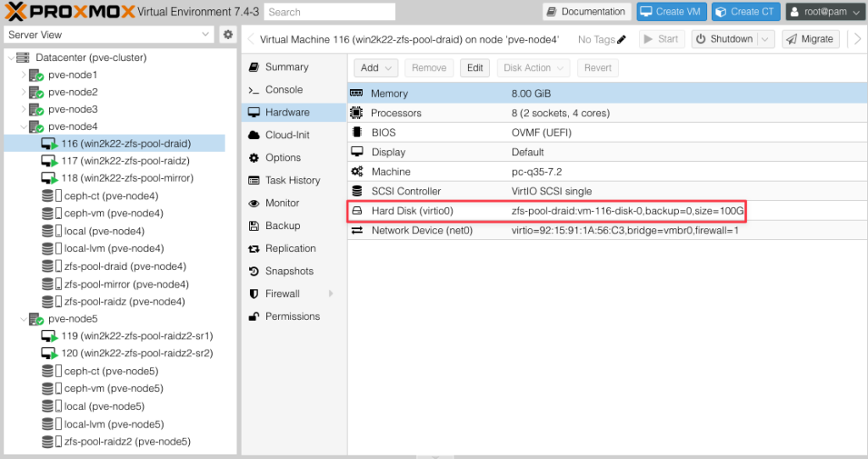Click the Memory row icon
868x459 pixels.
click(x=357, y=93)
